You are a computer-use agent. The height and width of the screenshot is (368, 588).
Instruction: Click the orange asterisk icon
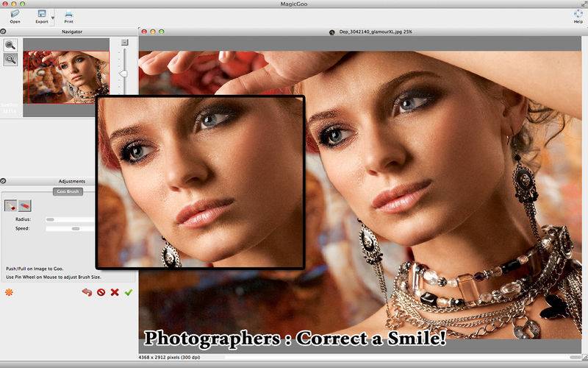coord(9,292)
